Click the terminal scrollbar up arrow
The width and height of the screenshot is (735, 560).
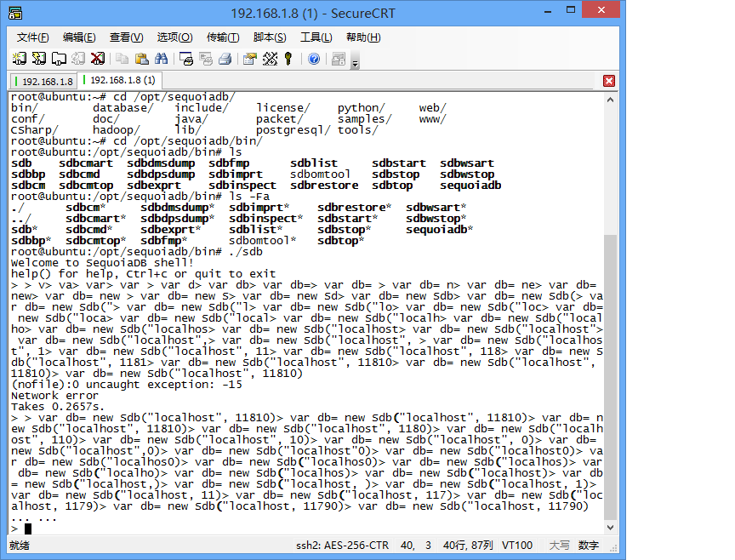(610, 98)
